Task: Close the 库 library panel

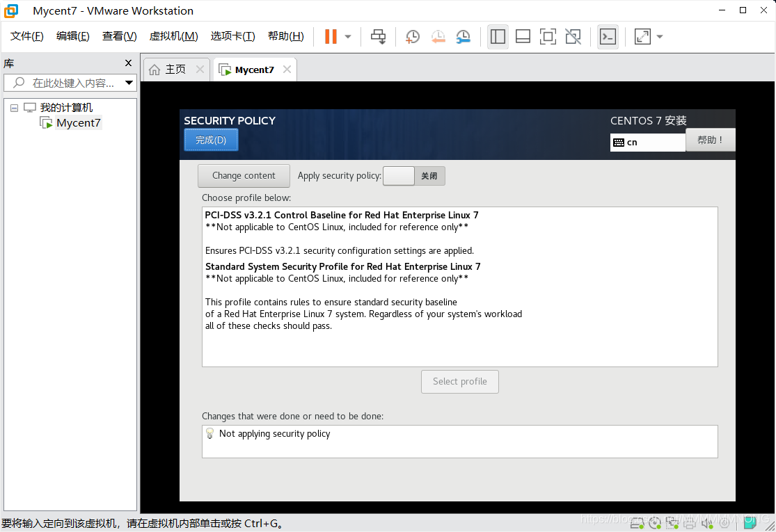Action: (128, 63)
